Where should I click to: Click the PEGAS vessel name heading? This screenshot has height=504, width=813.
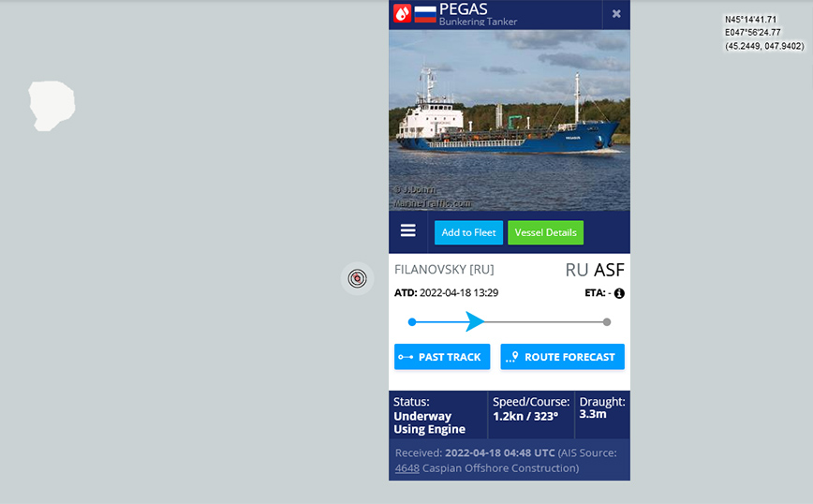[x=463, y=8]
